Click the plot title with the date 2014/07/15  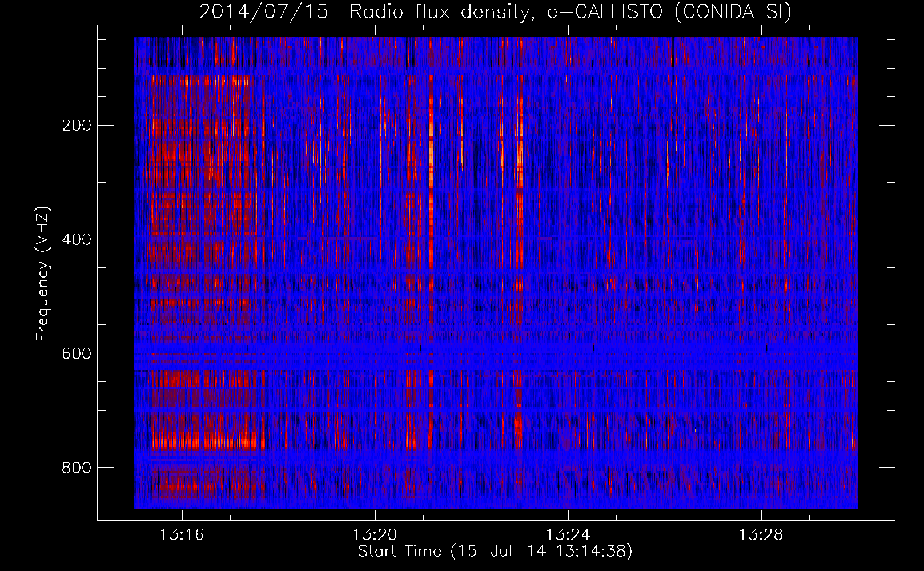[x=495, y=11]
